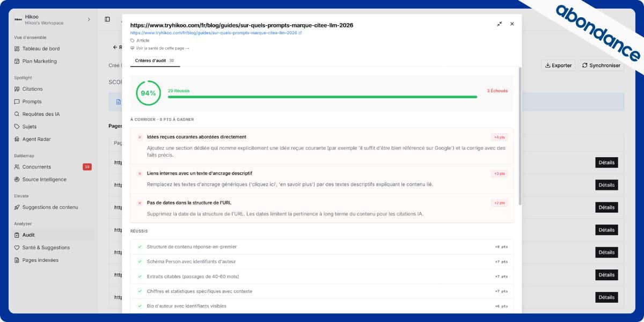This screenshot has width=644, height=322.
Task: Click the red 10 badge next to Concurrents
Action: (87, 167)
